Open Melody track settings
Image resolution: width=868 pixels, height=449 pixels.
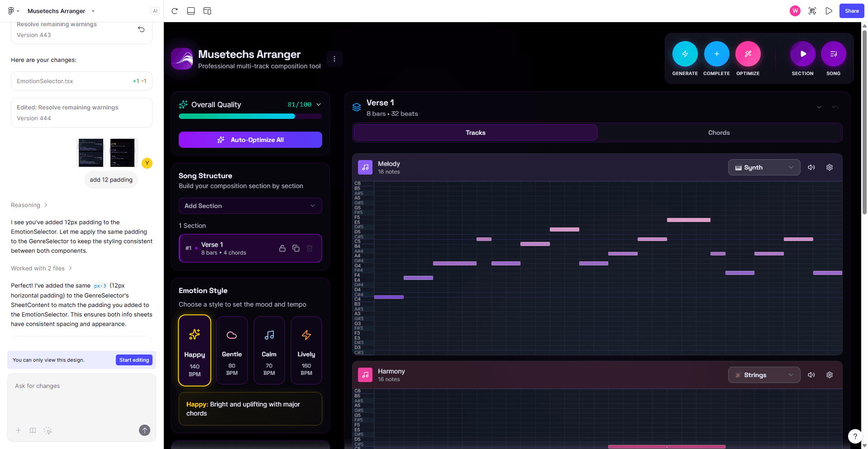click(830, 167)
